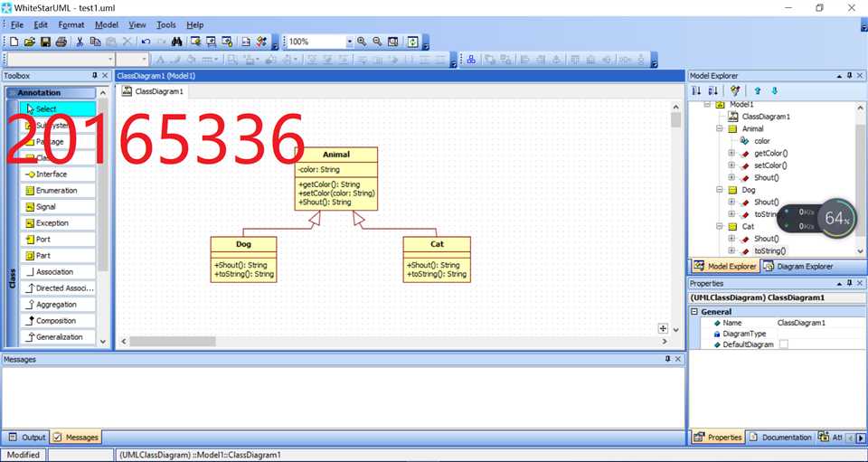Click the Undo arrow icon
Viewport: 868px width, 462px height.
click(146, 42)
